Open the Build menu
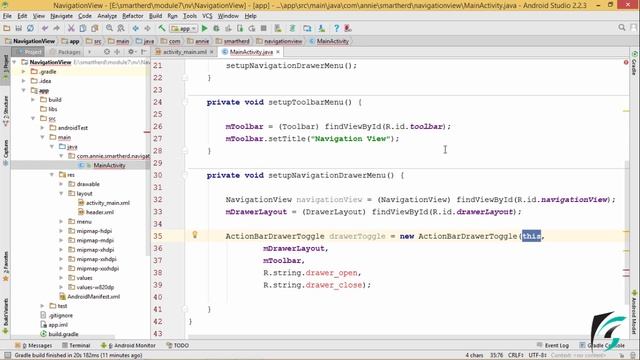Image resolution: width=640 pixels, height=360 pixels. point(155,16)
